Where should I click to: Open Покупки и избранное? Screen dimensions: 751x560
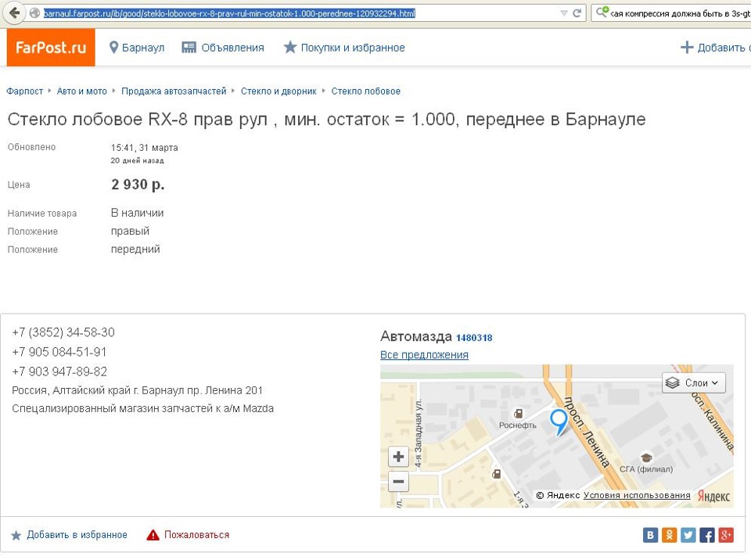[344, 48]
